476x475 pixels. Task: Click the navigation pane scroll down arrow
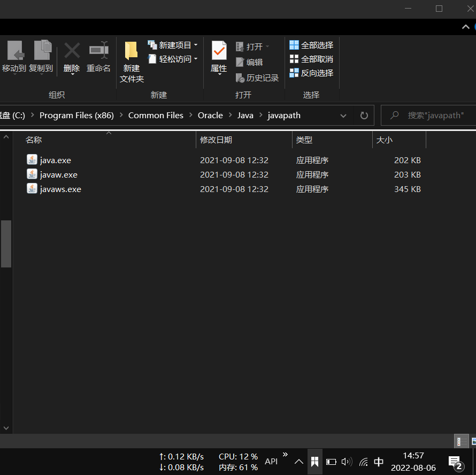point(6,428)
